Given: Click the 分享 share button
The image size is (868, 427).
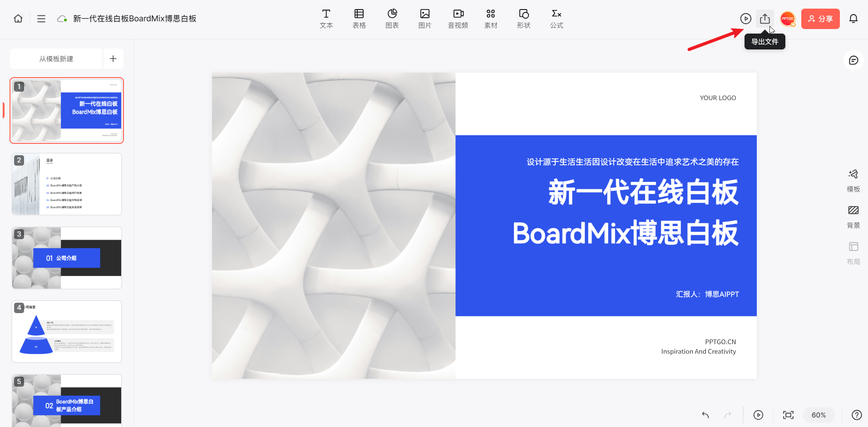Looking at the screenshot, I should click(x=820, y=19).
